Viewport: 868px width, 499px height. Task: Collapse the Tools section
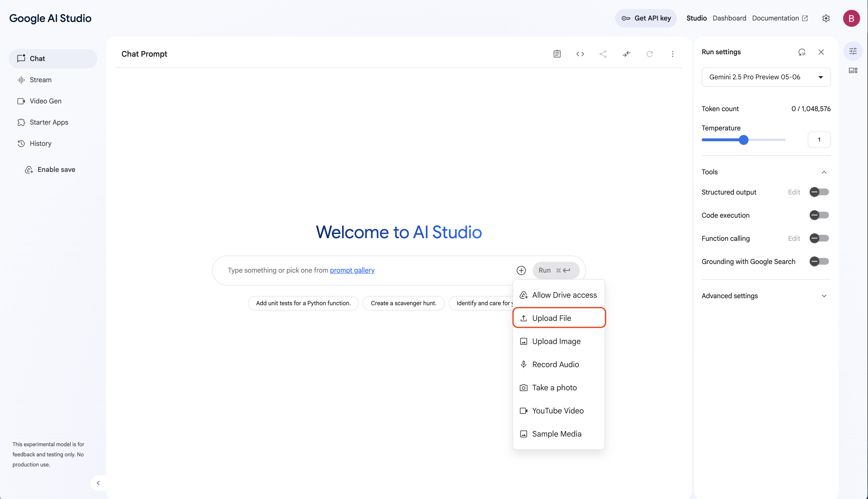click(x=824, y=172)
